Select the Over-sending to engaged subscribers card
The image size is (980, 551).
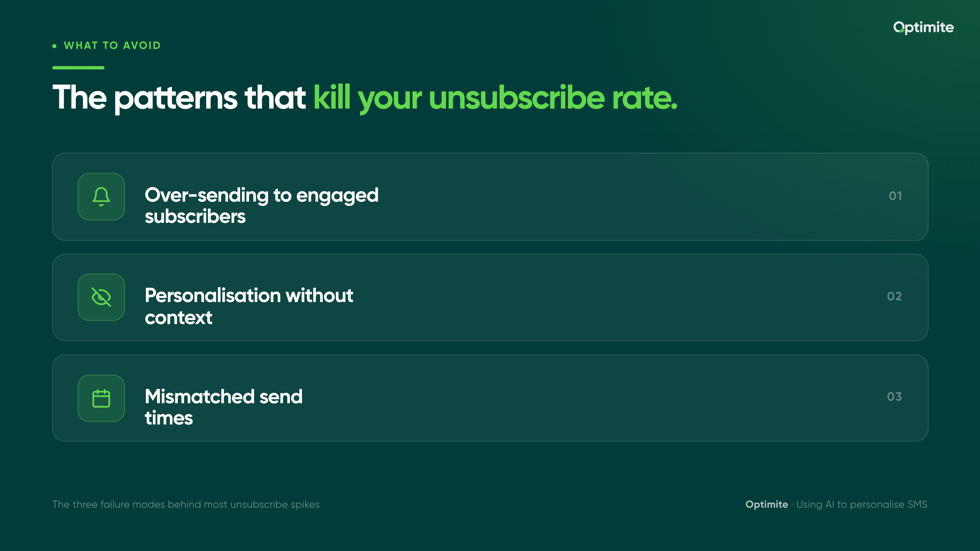click(x=490, y=197)
